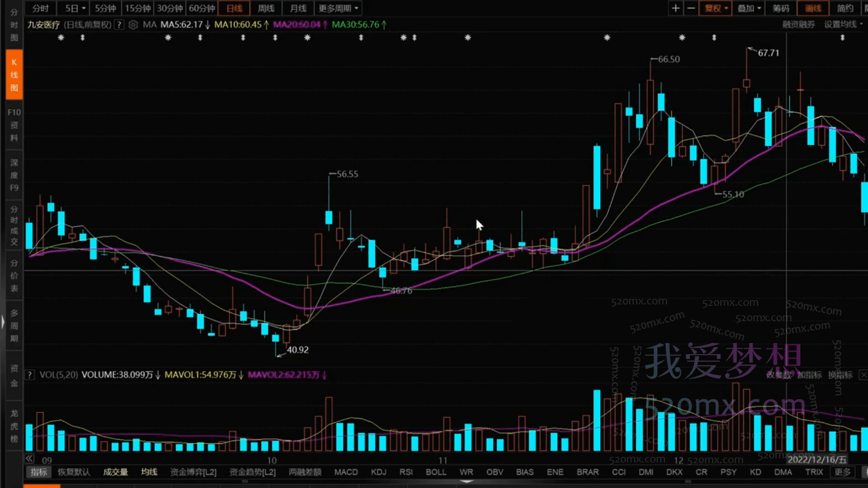The image size is (868, 488).
Task: Switch to the 周线 weekly period tab
Action: click(266, 8)
